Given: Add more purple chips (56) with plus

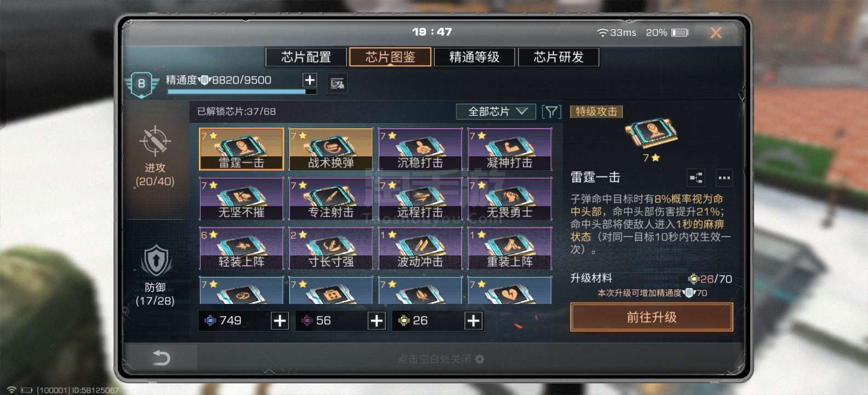Looking at the screenshot, I should point(376,321).
